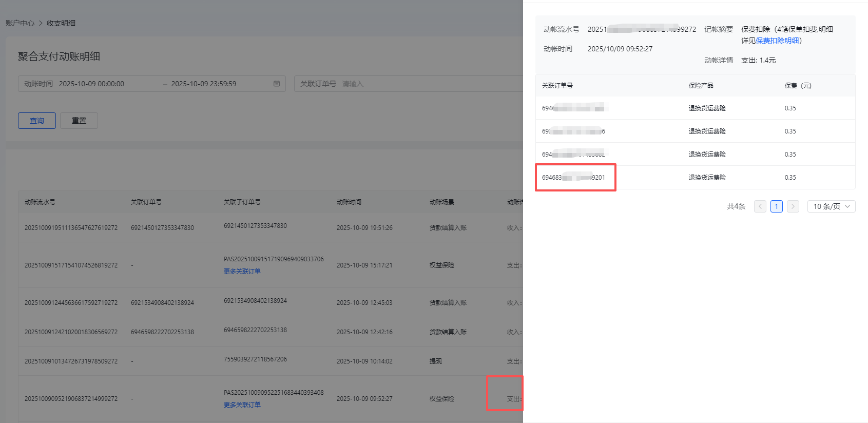This screenshot has width=868, height=423.
Task: Go to 账户中心 breadcrumb
Action: 20,23
